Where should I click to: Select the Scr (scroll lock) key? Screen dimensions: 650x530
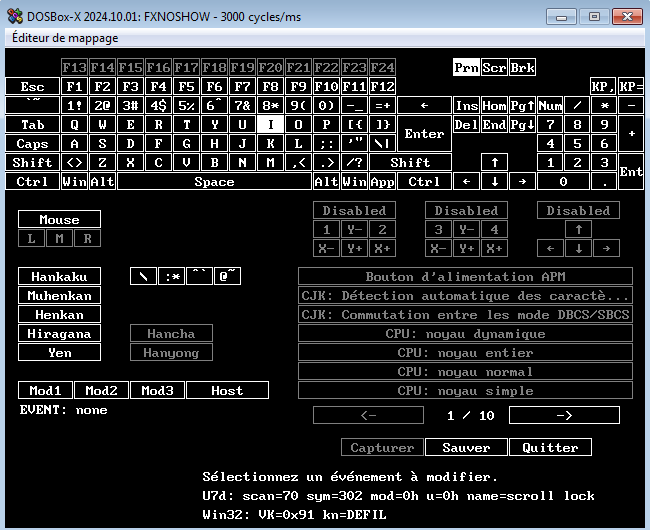coord(495,67)
